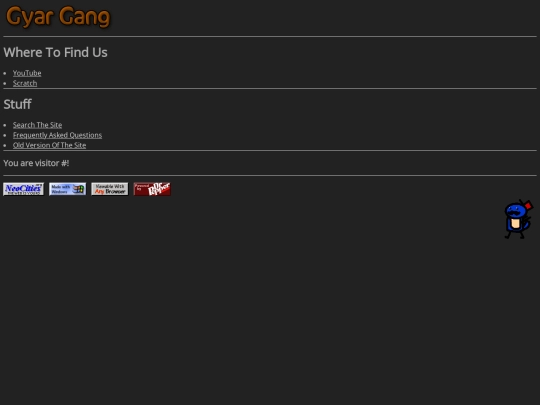Click the blue mascot character
540x405 pixels.
coord(518,219)
